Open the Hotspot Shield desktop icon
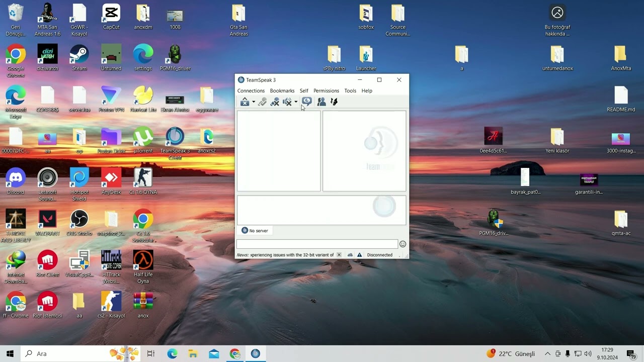This screenshot has width=644, height=362. (79, 185)
